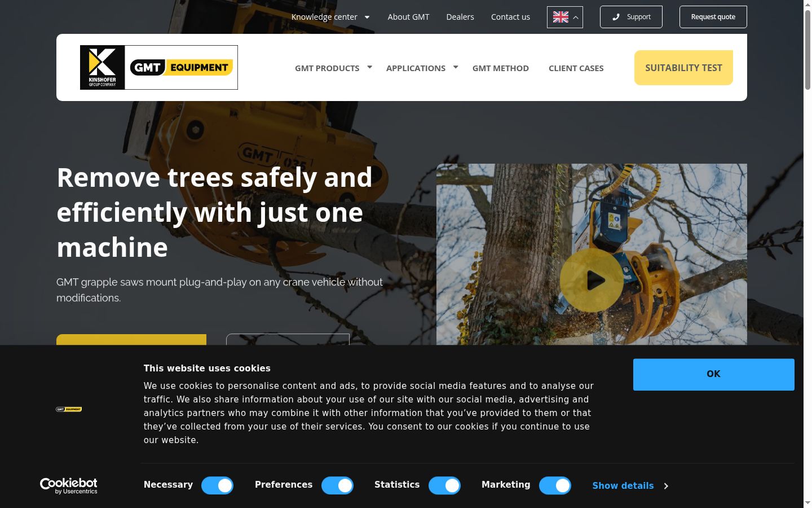Click the scrollbar down arrow
The image size is (812, 508).
pyautogui.click(x=807, y=503)
